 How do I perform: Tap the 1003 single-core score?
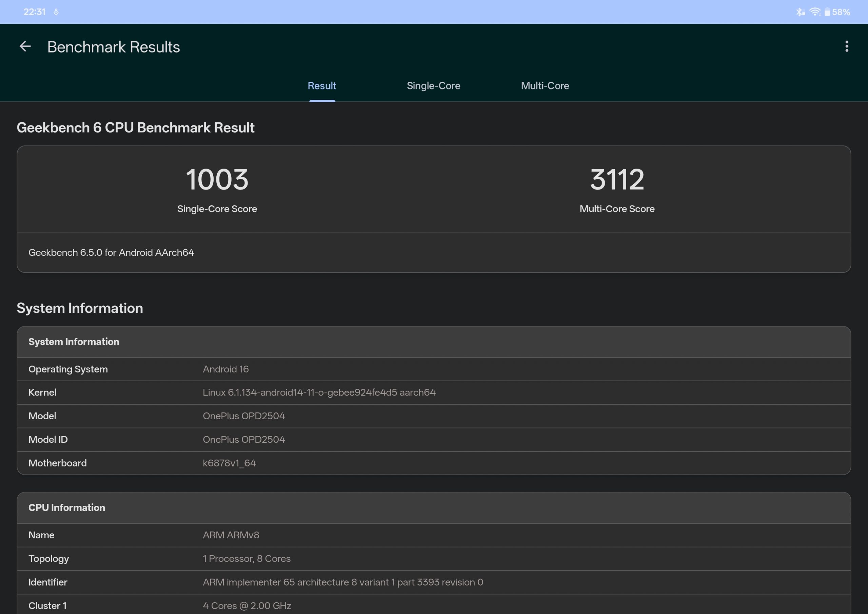click(x=217, y=180)
